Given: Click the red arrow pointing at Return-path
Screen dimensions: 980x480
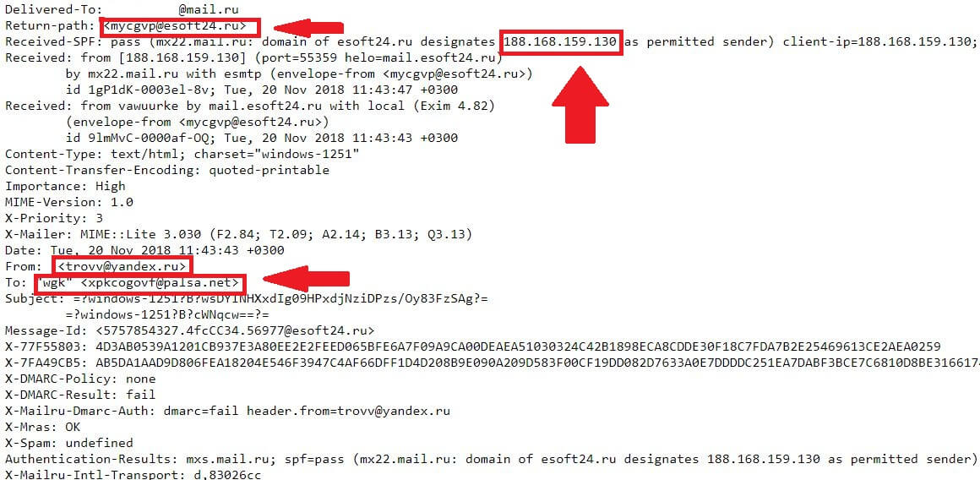Looking at the screenshot, I should click(x=308, y=28).
